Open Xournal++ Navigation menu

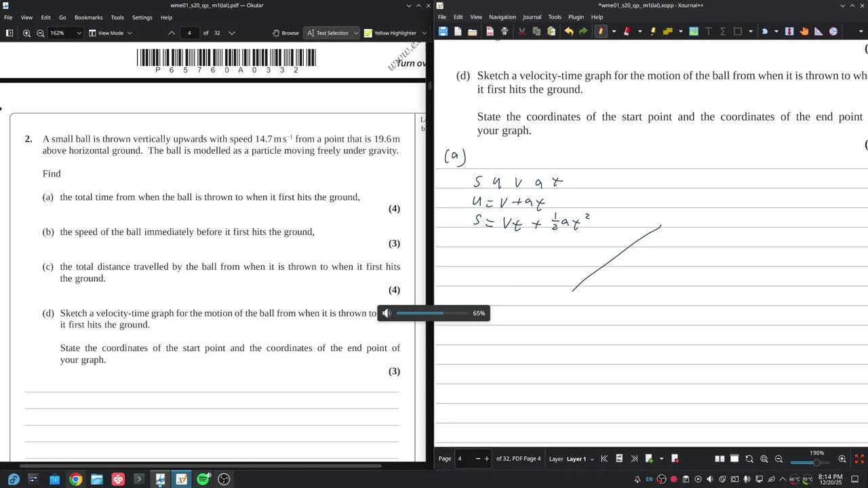[x=502, y=17]
